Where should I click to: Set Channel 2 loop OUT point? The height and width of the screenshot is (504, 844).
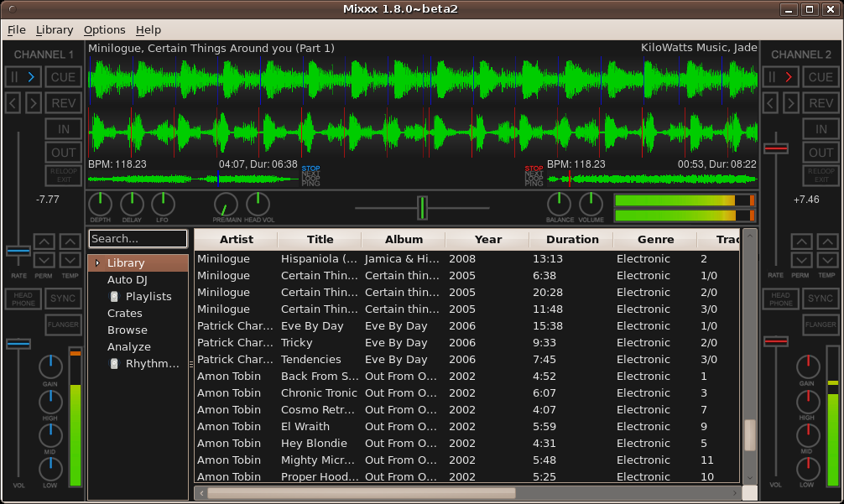coord(821,153)
